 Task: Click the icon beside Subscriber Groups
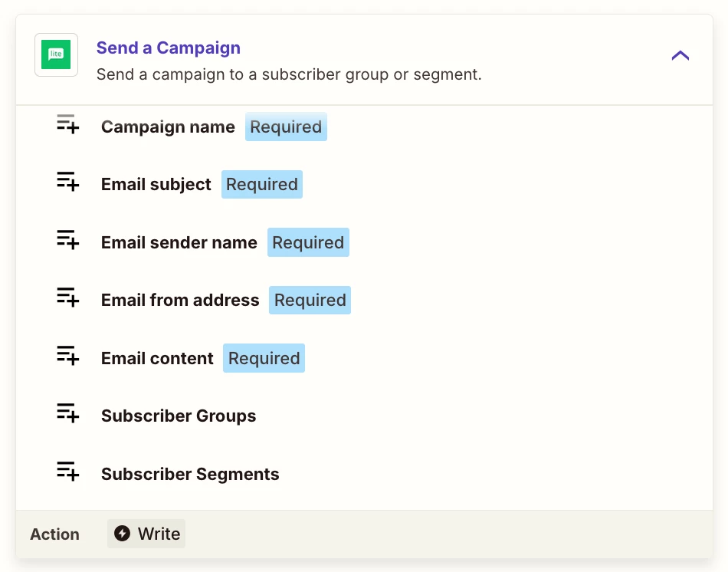68,413
